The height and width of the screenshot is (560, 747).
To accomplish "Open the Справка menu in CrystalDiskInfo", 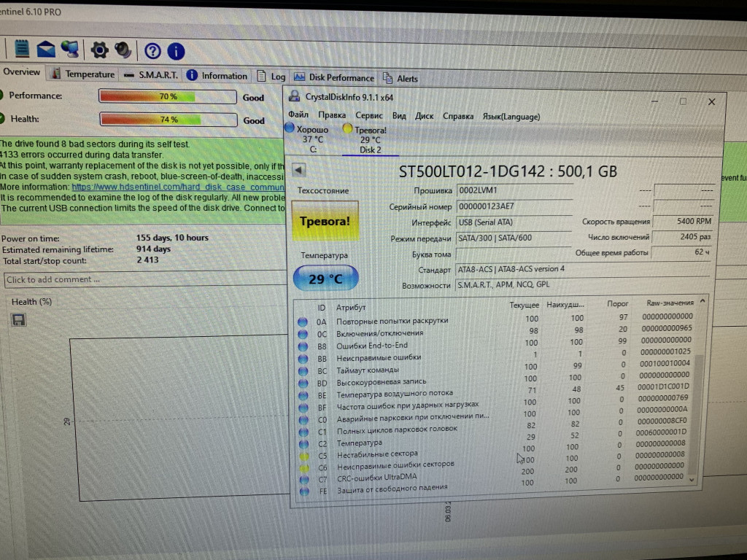I will click(458, 116).
